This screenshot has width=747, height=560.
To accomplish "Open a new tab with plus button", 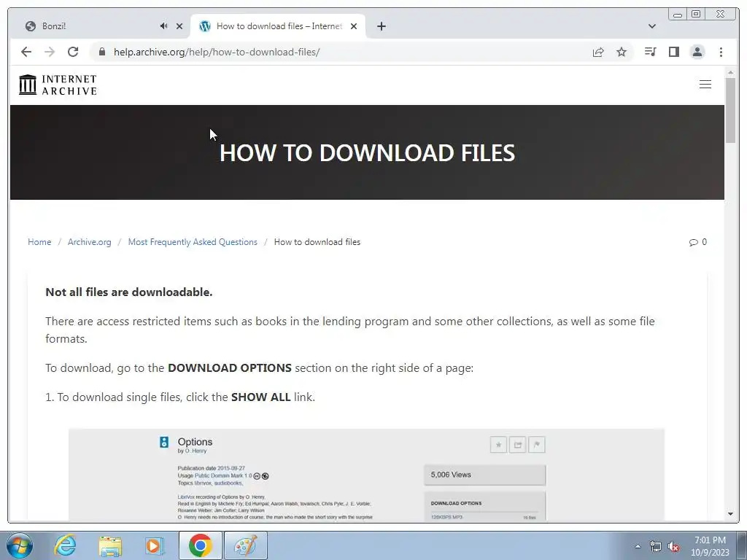I will 381,26.
